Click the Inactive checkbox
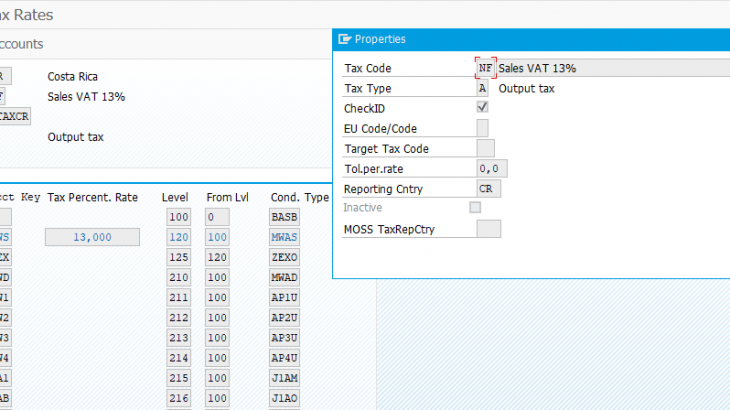 475,207
